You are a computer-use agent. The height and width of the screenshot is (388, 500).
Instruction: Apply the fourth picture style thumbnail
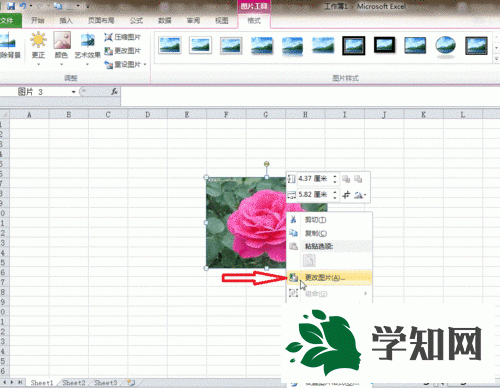pos(262,46)
